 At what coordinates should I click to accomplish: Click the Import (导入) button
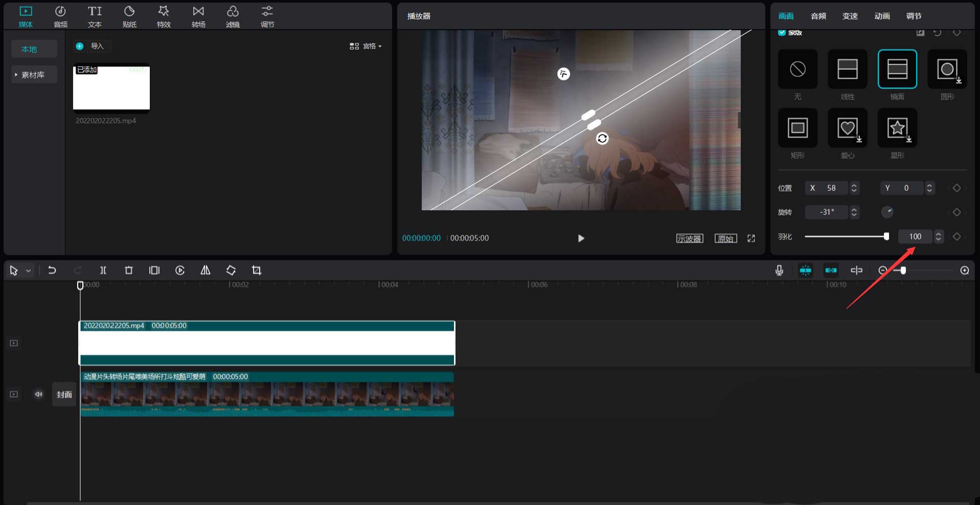[x=92, y=46]
